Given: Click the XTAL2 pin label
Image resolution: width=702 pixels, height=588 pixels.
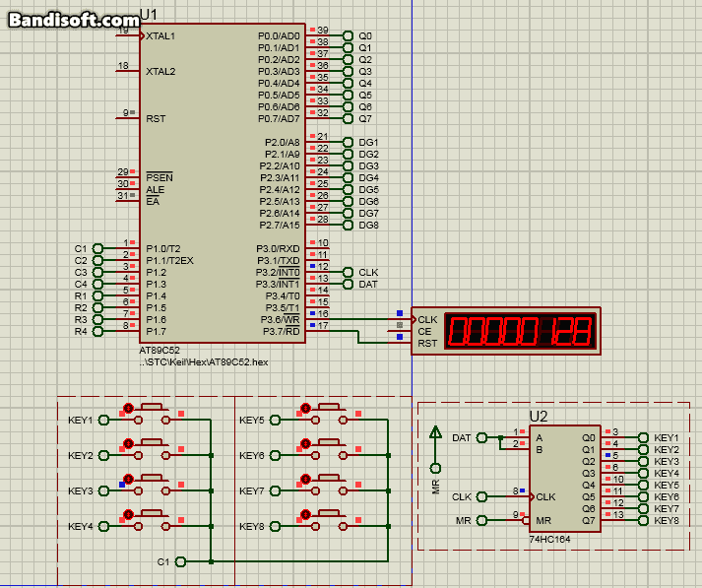Looking at the screenshot, I should point(160,71).
